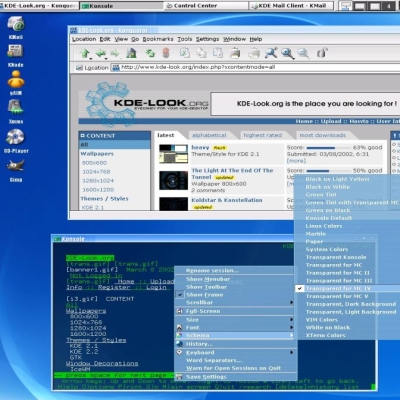Open the Back button's history dropdown arrow

pyautogui.click(x=106, y=59)
